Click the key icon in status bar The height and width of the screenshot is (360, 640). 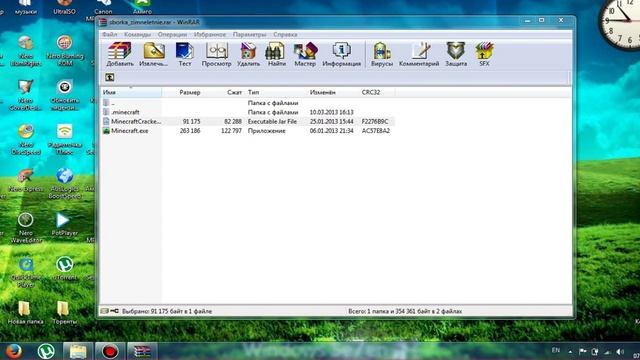click(114, 311)
